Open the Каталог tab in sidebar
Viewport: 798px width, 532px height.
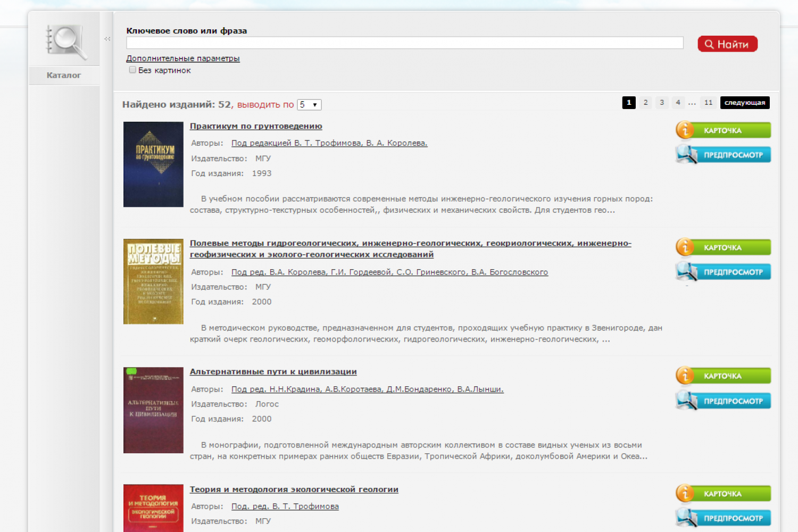(64, 76)
